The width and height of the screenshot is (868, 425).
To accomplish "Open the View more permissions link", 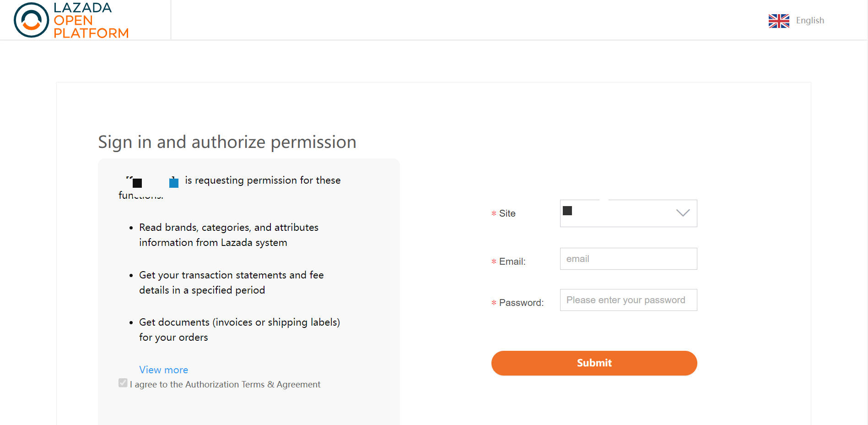I will coord(163,370).
